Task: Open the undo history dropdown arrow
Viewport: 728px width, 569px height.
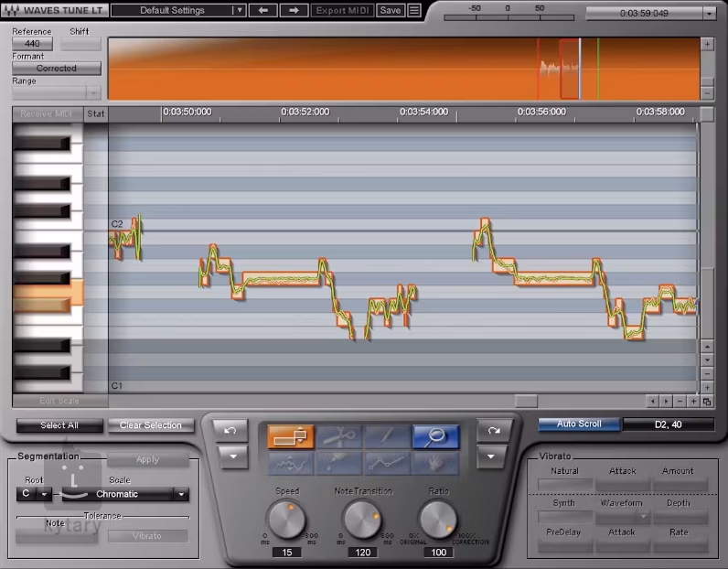Action: [x=230, y=456]
